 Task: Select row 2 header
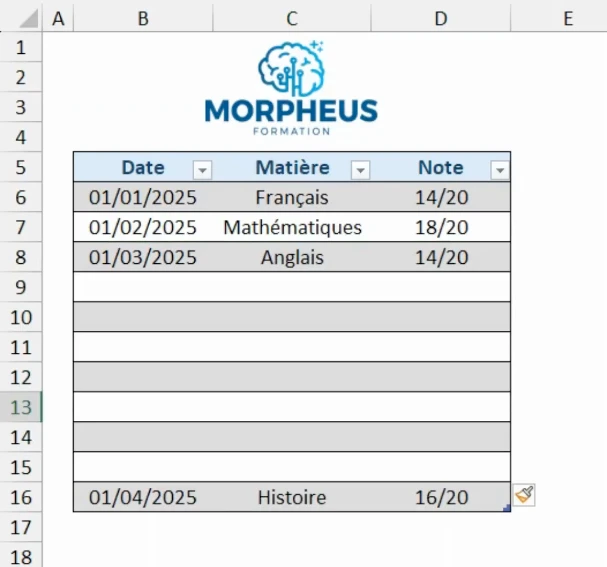point(21,77)
